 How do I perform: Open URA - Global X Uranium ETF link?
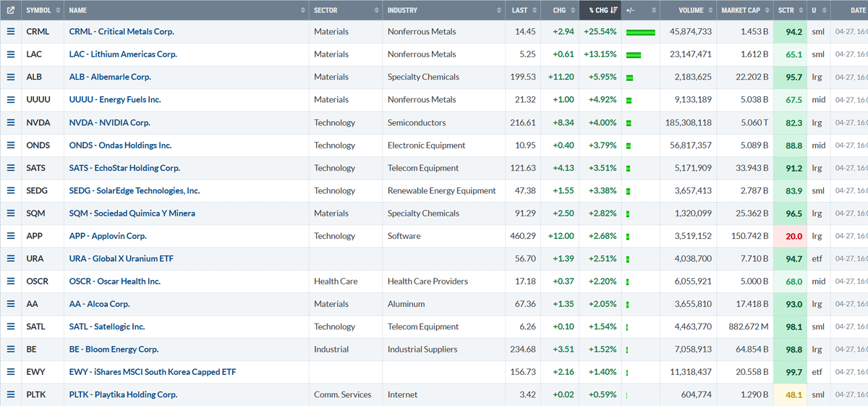pyautogui.click(x=122, y=258)
